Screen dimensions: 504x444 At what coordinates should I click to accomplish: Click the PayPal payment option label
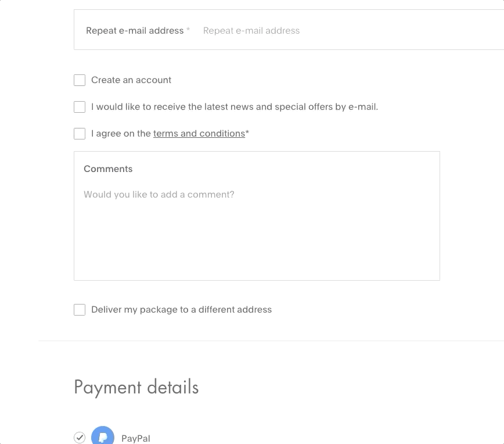click(136, 438)
